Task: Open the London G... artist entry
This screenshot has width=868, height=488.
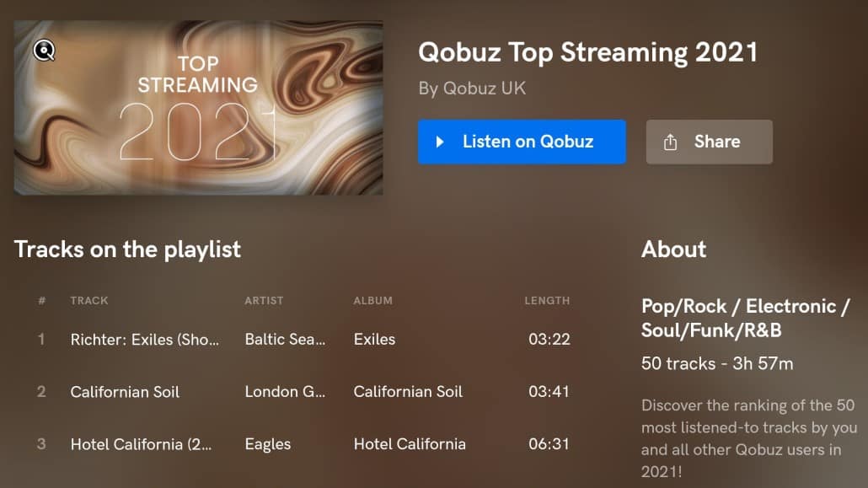Action: point(284,392)
